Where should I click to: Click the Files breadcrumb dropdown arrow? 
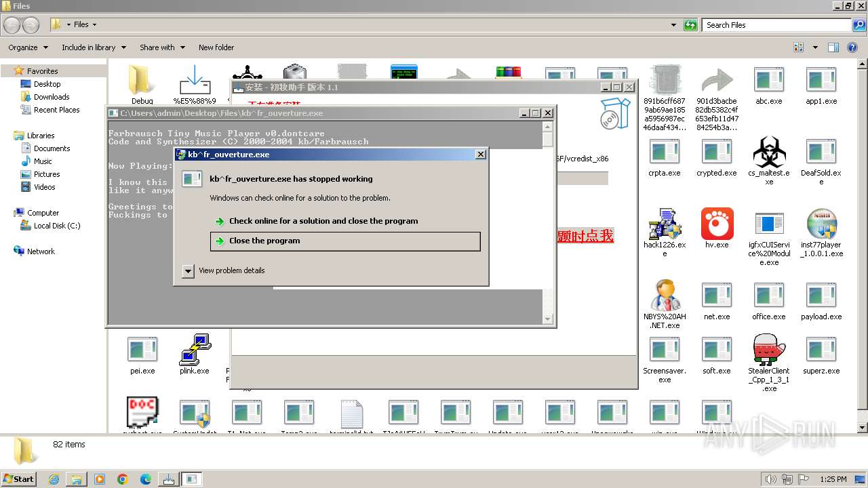94,25
